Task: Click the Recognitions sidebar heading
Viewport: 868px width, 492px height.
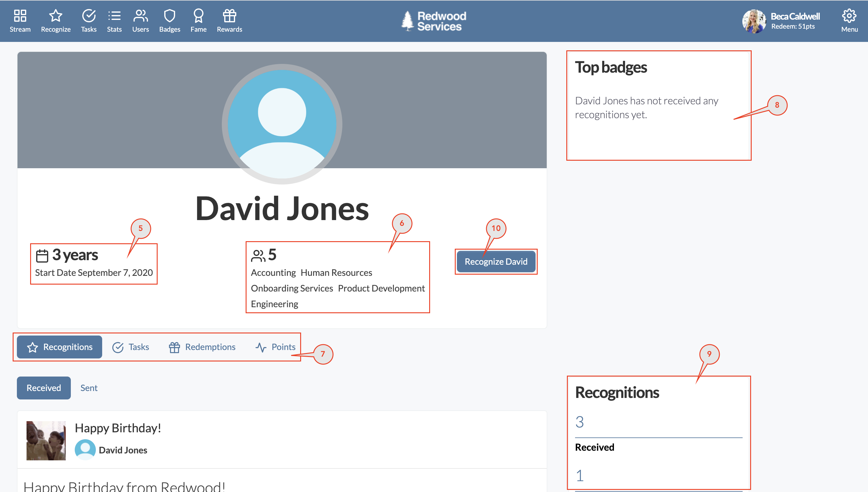Action: 617,392
